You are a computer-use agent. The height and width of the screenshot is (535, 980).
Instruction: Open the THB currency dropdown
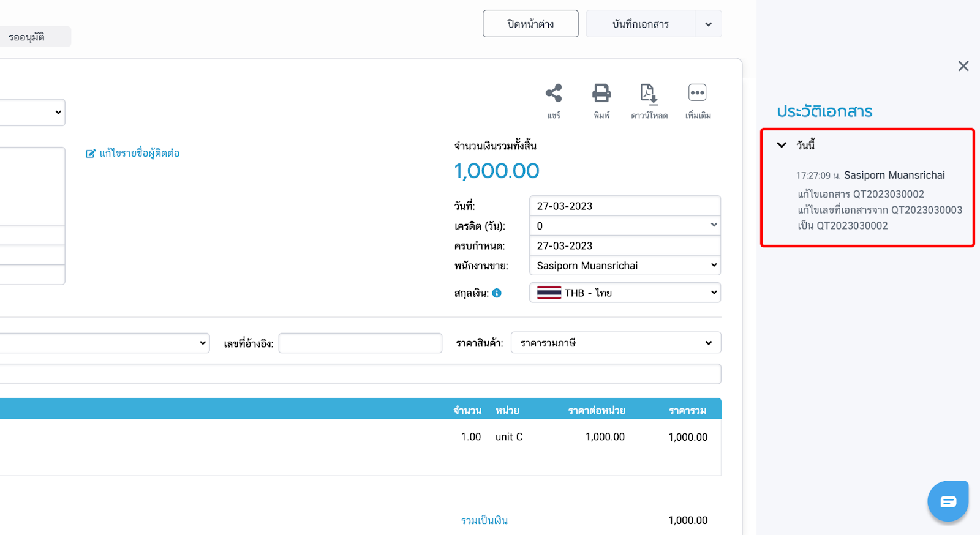click(x=625, y=293)
